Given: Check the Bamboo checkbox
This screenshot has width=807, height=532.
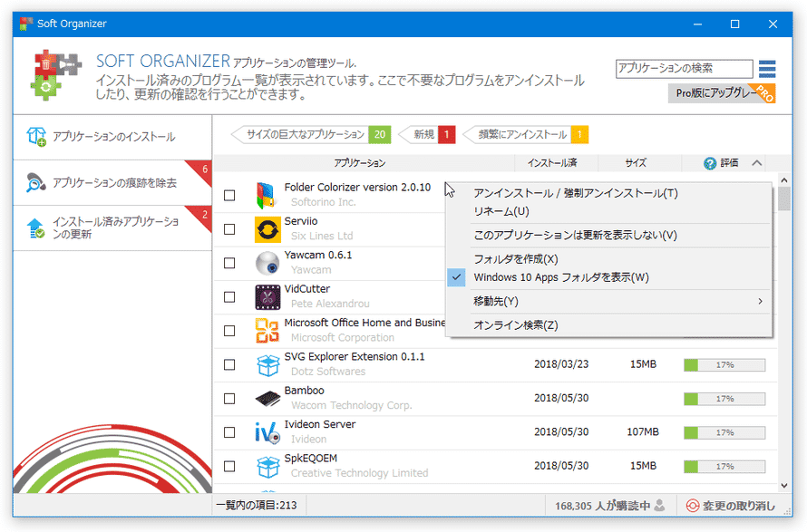Looking at the screenshot, I should (229, 399).
